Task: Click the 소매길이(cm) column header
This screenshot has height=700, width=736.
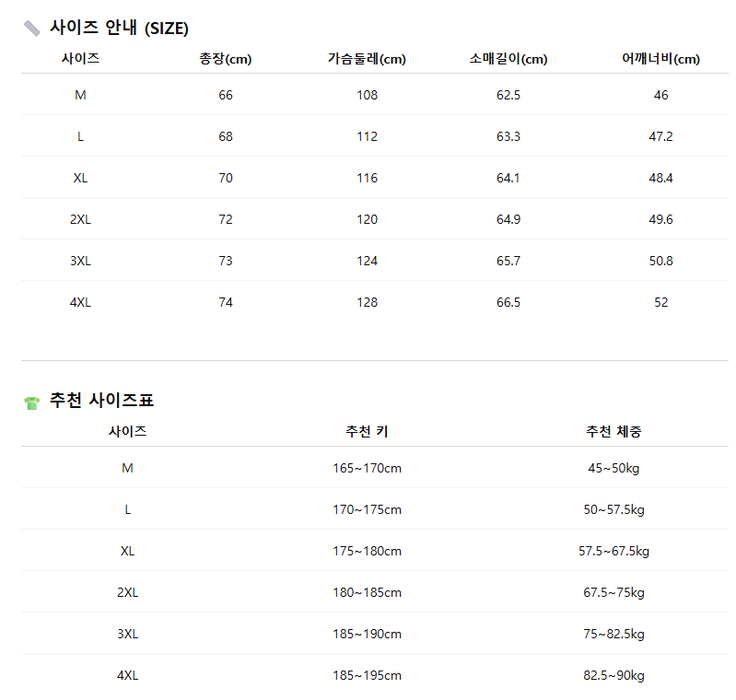Action: (508, 59)
